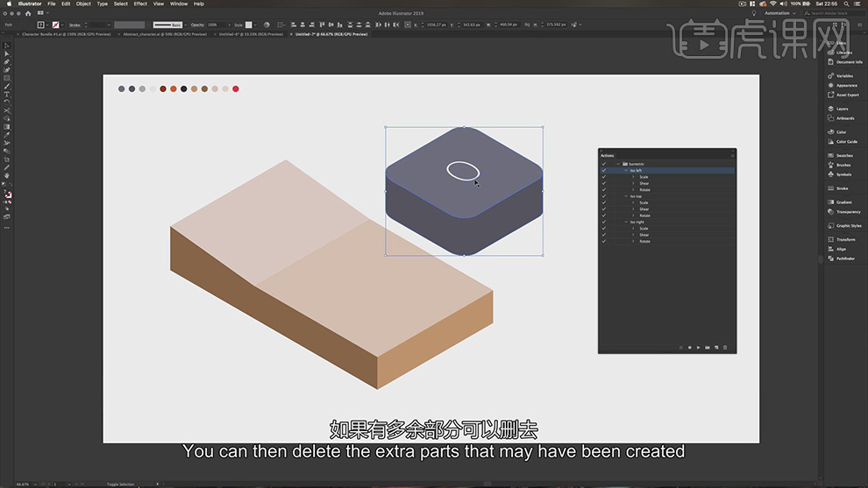Screen dimensions: 868x488
Task: Click the first gray-purple color dot
Action: pyautogui.click(x=121, y=89)
